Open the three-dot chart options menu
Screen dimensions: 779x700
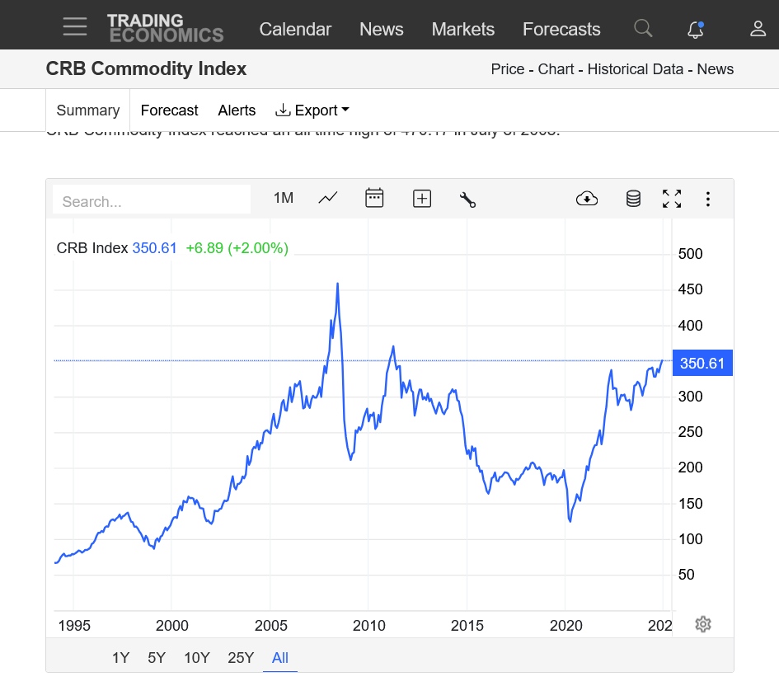[707, 199]
